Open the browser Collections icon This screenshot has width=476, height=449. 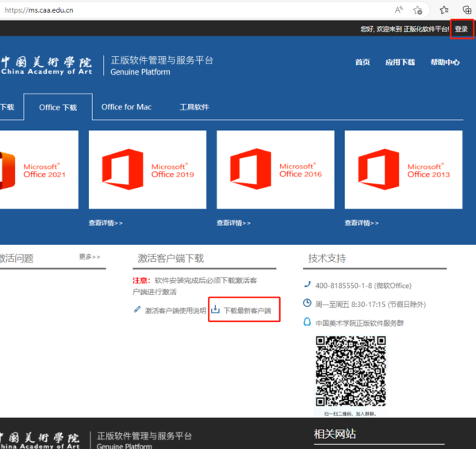(x=467, y=10)
